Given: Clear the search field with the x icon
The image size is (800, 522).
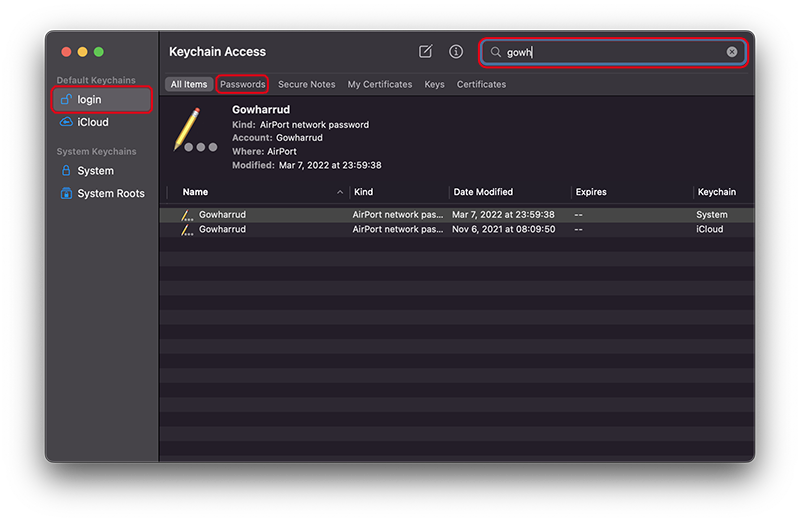Looking at the screenshot, I should [x=732, y=52].
